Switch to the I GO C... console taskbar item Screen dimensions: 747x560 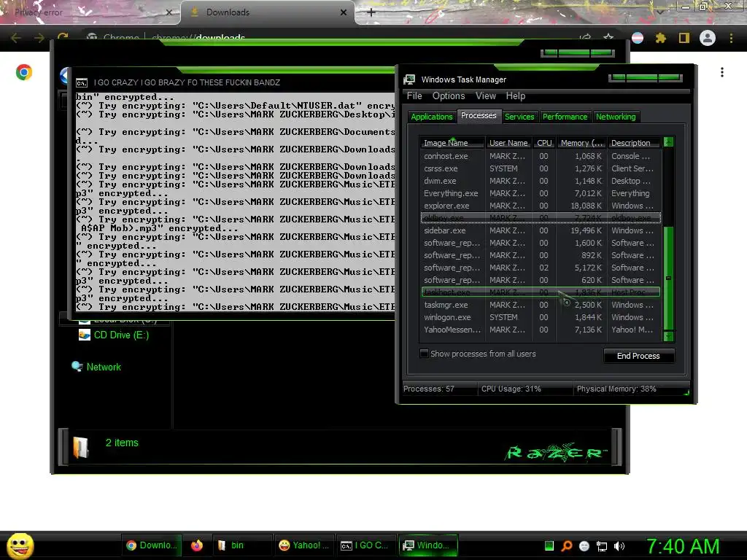pos(365,545)
